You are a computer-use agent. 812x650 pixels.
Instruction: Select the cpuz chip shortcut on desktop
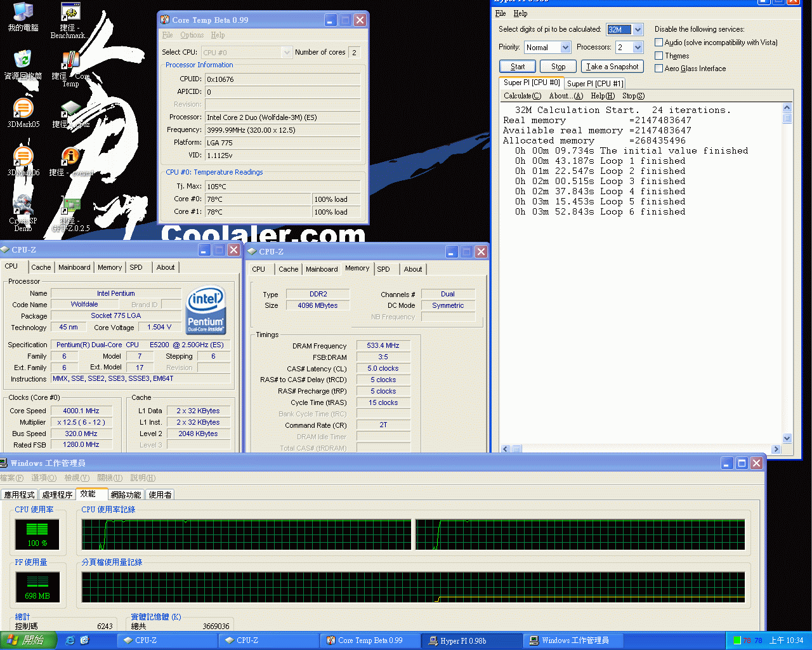point(70,114)
